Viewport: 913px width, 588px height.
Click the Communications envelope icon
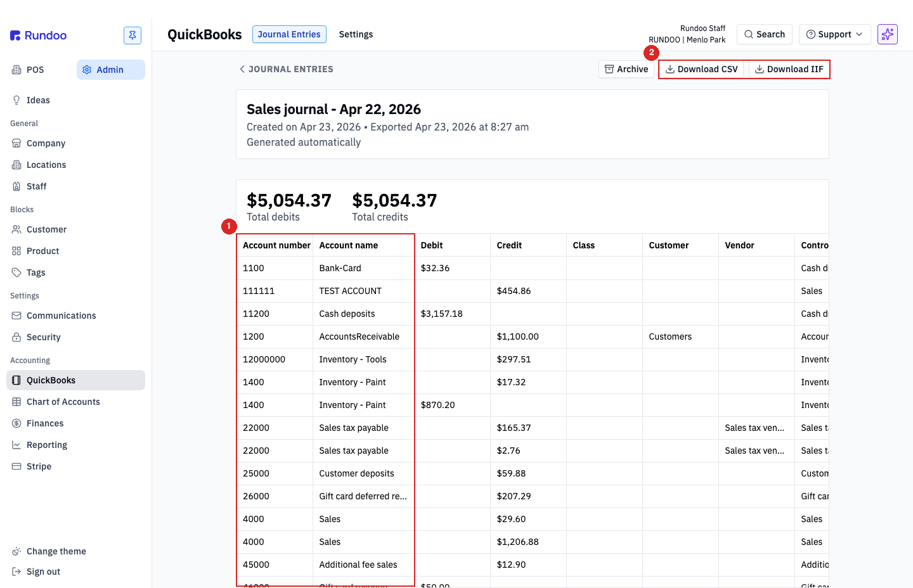[16, 316]
